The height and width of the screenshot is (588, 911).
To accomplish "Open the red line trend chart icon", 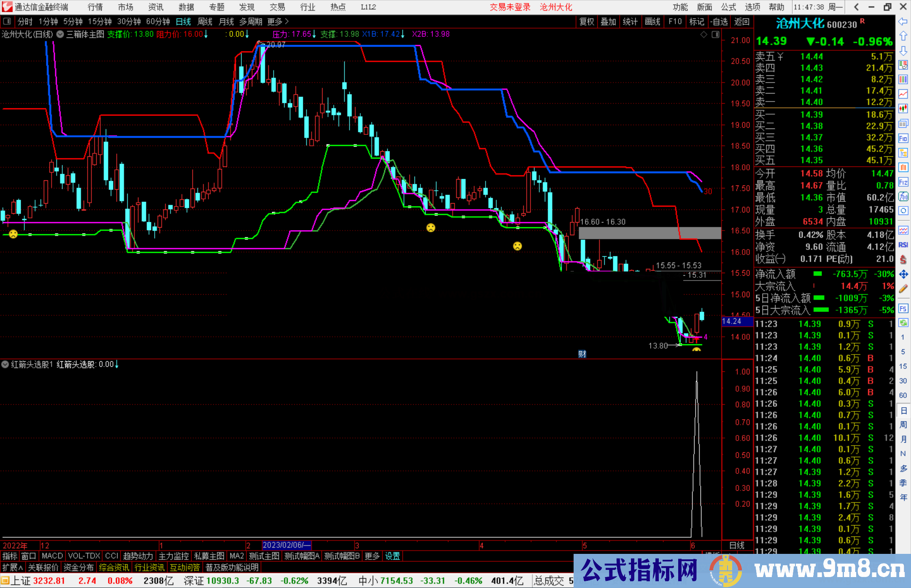I will [x=903, y=94].
